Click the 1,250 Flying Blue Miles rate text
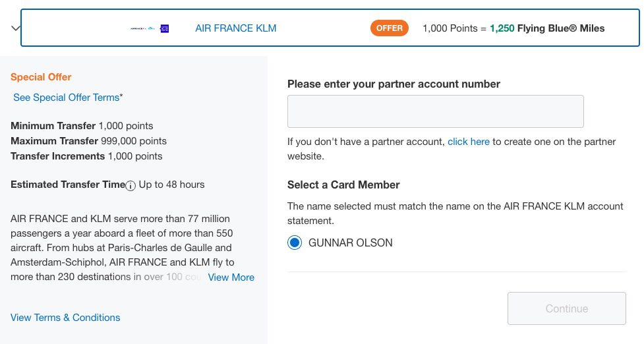644x344 pixels. [547, 28]
